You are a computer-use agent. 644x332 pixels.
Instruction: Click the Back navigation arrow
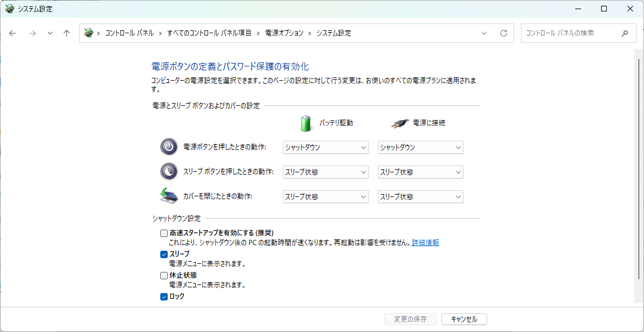[x=13, y=33]
